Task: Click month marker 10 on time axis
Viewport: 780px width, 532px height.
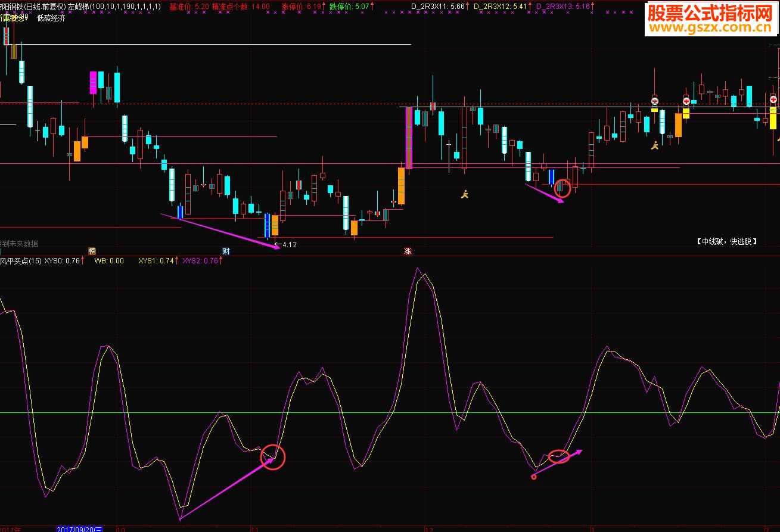Action: [x=121, y=528]
